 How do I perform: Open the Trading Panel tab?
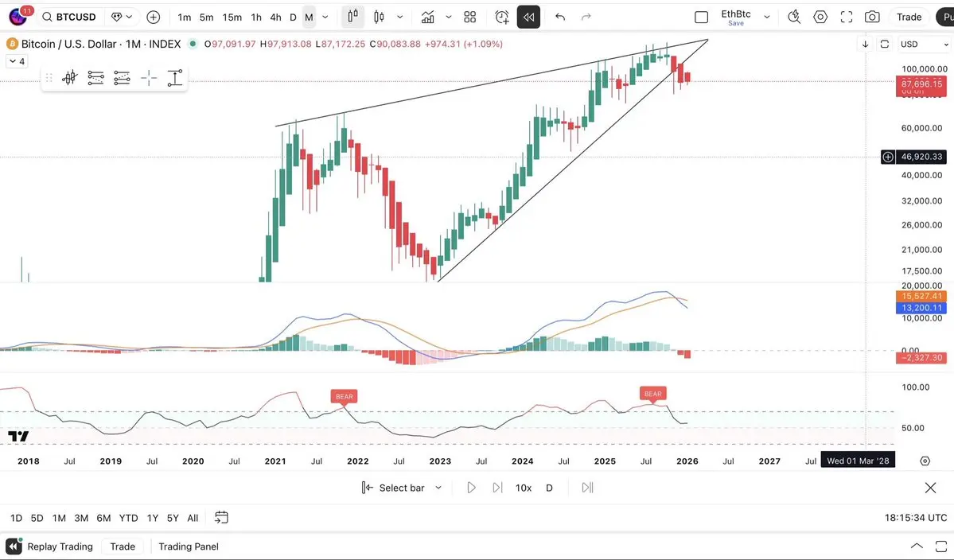[x=189, y=546]
